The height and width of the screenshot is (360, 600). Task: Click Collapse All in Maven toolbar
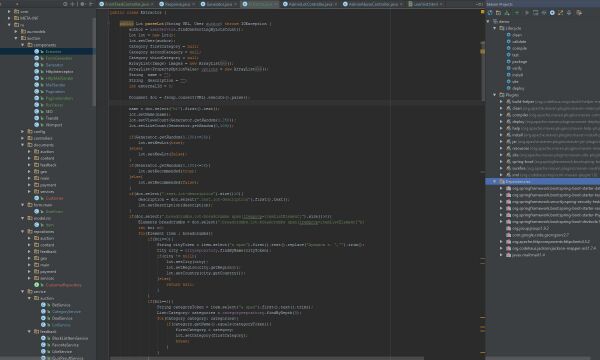point(569,13)
